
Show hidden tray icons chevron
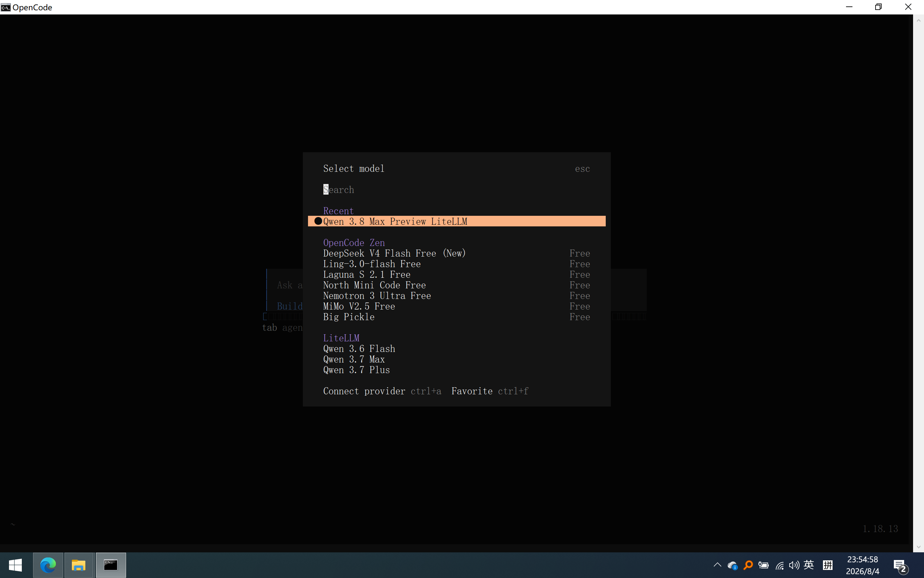click(717, 565)
